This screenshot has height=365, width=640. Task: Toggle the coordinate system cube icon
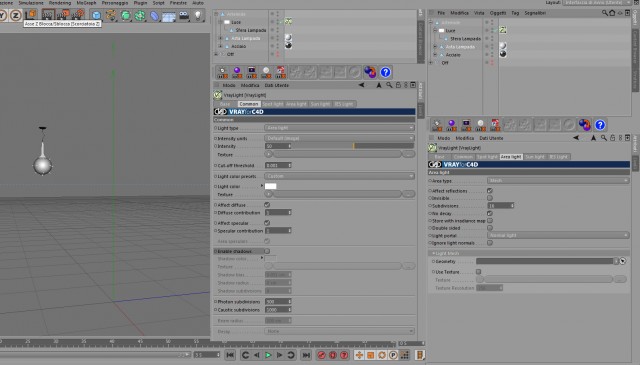31,16
